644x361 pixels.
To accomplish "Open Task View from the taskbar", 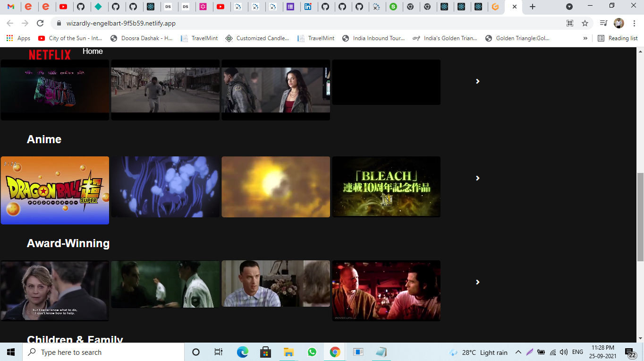I will [218, 352].
